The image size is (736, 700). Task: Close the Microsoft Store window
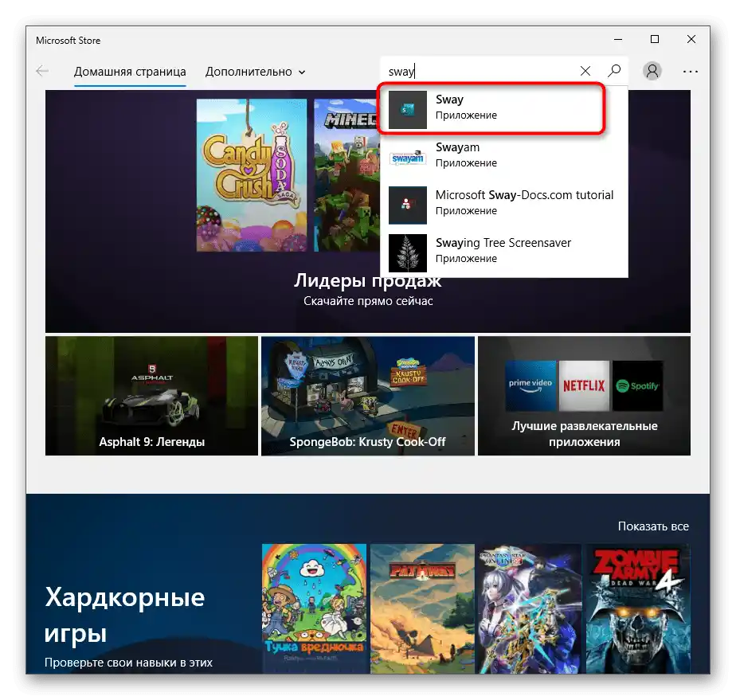tap(691, 39)
